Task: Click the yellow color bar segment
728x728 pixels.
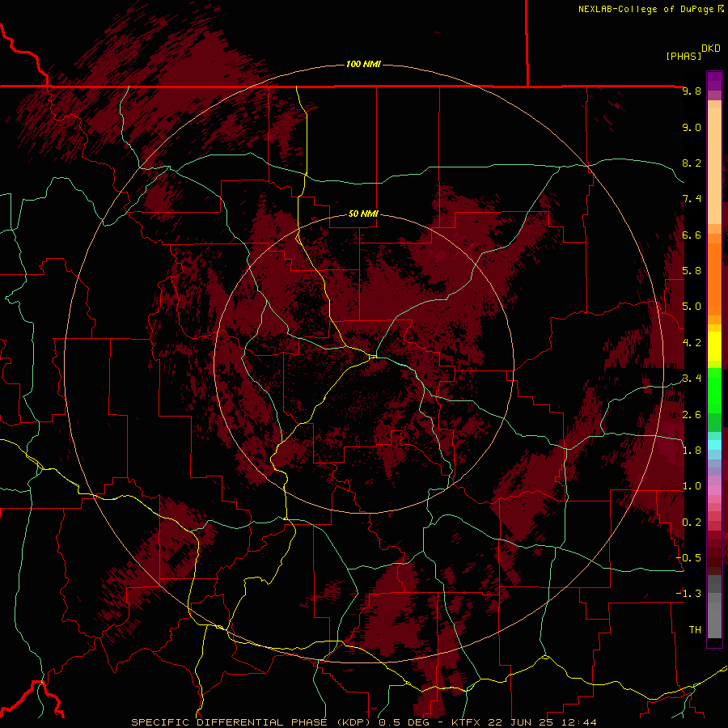Action: (714, 346)
